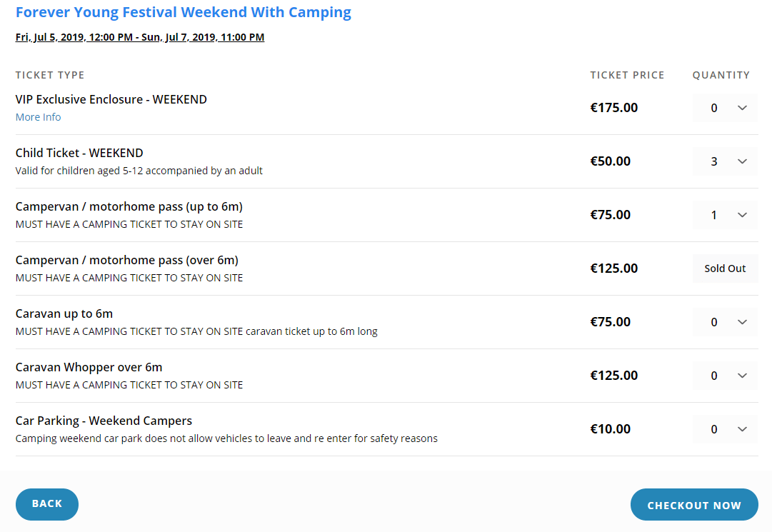Click Forever Young Festival title heading
This screenshot has height=532, width=772.
pos(184,12)
